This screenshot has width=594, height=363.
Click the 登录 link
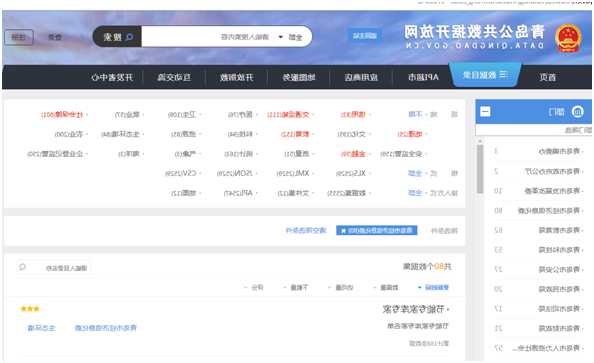point(55,37)
